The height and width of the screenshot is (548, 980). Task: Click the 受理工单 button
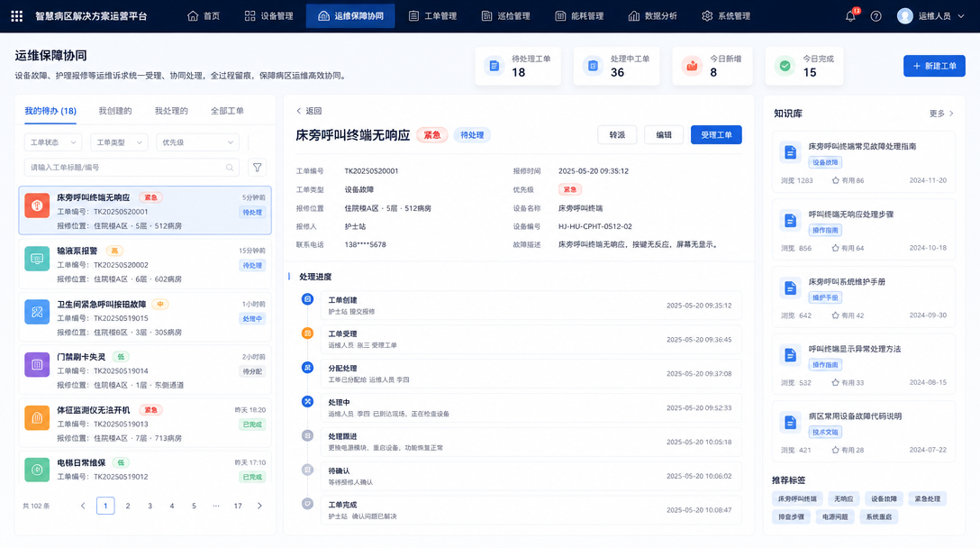pos(716,134)
